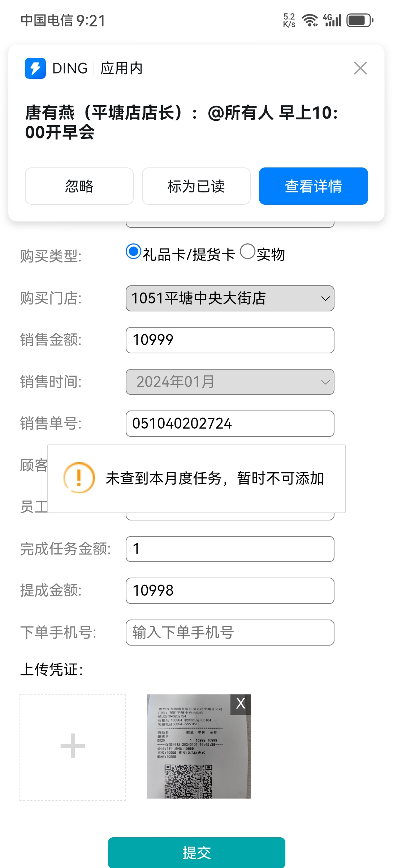Dismiss the DING notification with X
Screen dimensions: 393x868
(360, 68)
